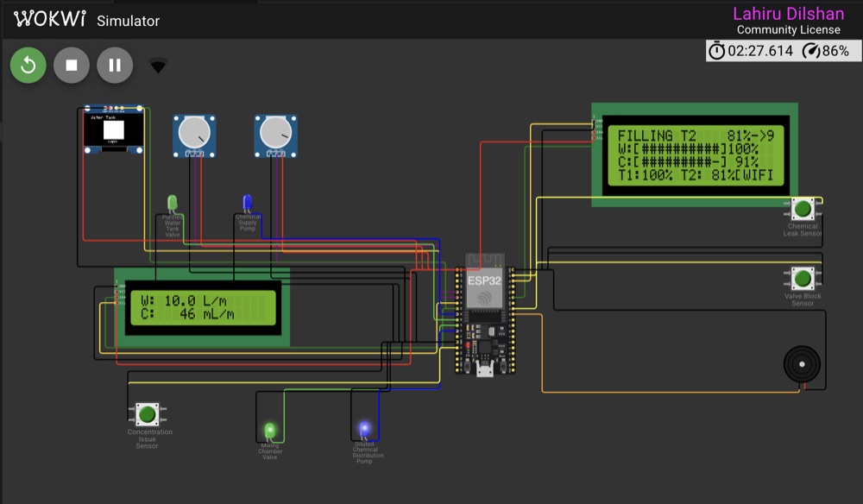
Task: Select the small LCD showing W: 10.0 L/m
Action: click(202, 307)
